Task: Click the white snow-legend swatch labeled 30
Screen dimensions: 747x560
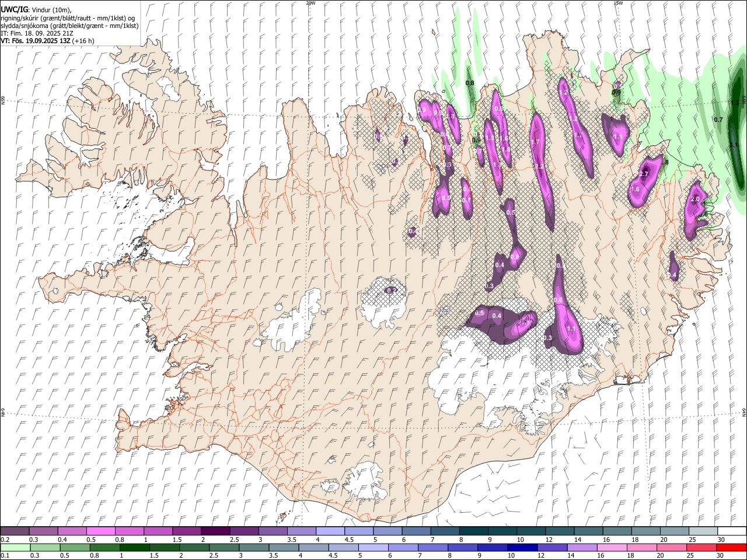Action: 731,531
